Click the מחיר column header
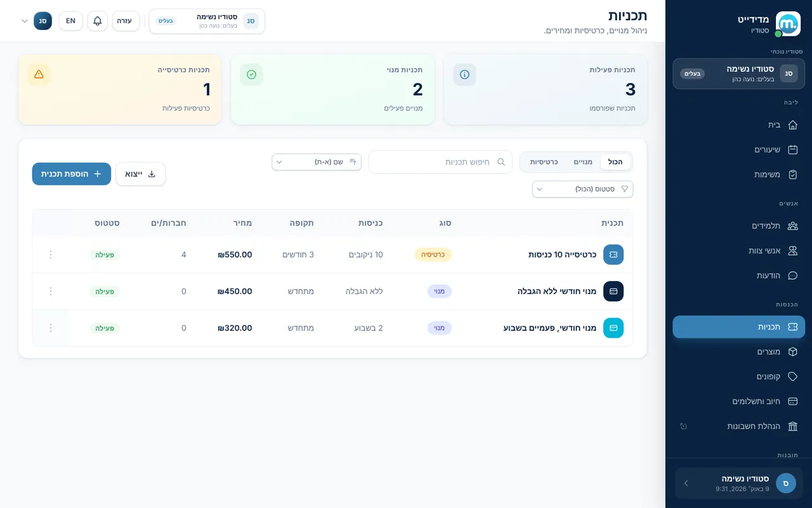This screenshot has width=812, height=508. [x=241, y=223]
